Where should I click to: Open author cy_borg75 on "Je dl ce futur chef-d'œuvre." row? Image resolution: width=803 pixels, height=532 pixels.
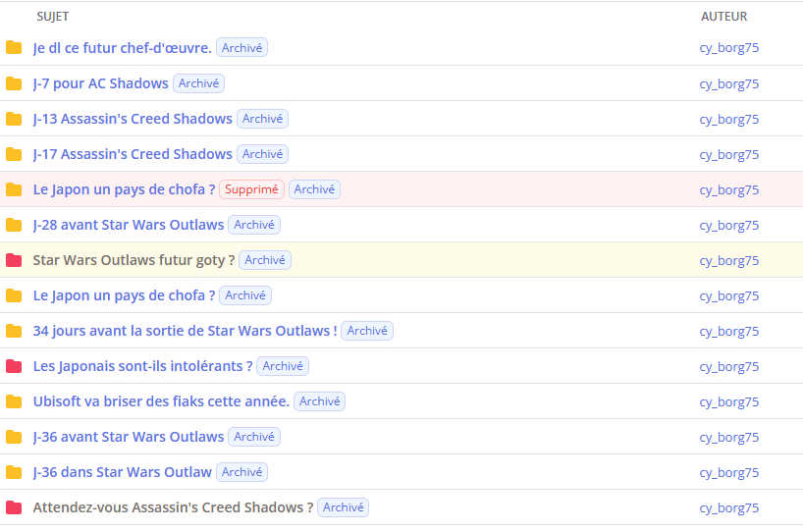728,48
